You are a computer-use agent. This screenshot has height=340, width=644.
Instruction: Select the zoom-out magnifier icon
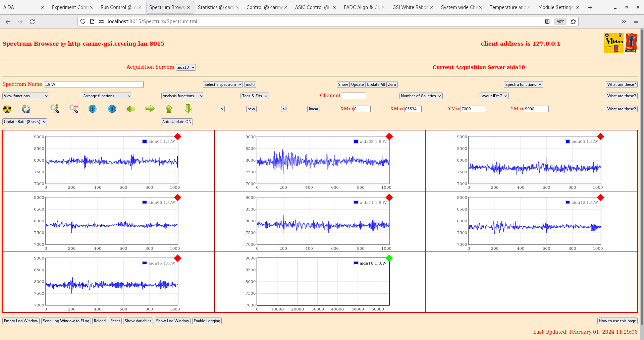(x=74, y=109)
